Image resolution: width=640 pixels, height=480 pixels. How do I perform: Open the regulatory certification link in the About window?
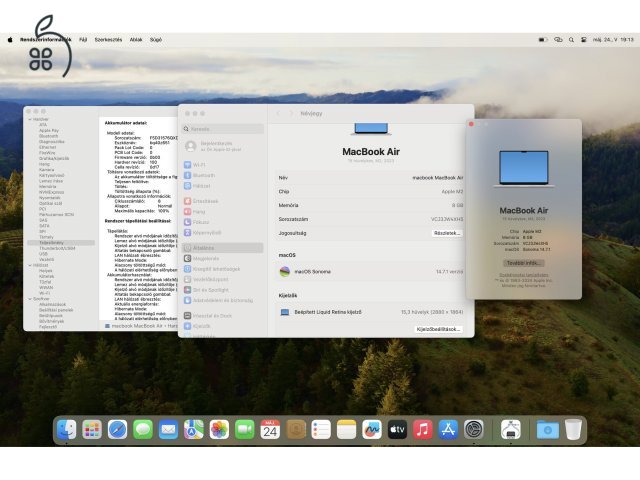tap(524, 275)
